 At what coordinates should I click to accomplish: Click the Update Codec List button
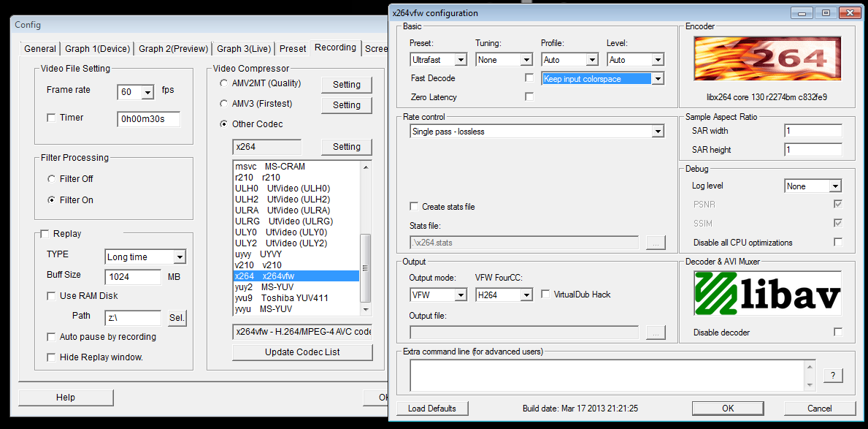coord(302,352)
